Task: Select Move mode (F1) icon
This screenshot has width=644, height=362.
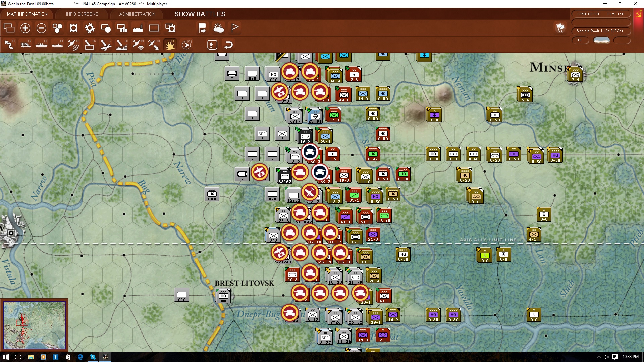Action: pos(9,45)
